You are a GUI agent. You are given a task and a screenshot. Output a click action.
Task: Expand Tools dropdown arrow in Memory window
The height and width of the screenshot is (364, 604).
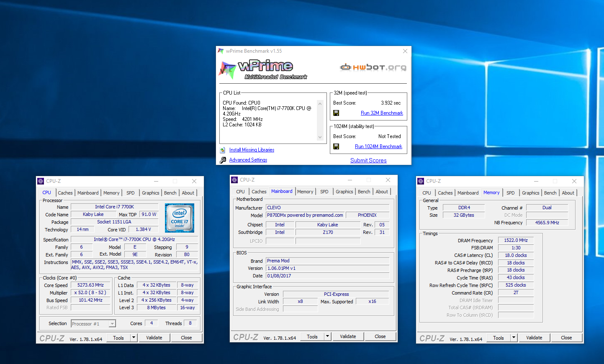click(x=514, y=338)
